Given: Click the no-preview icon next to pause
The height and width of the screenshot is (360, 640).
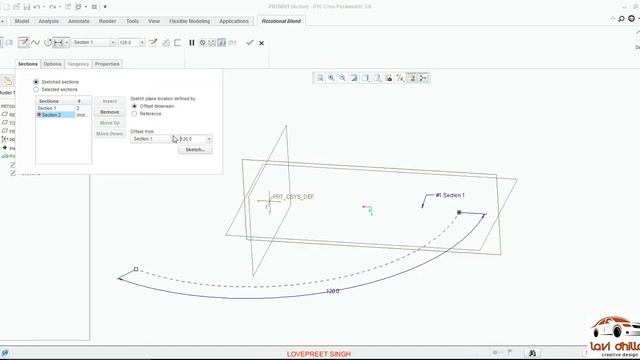Looking at the screenshot, I should point(202,42).
